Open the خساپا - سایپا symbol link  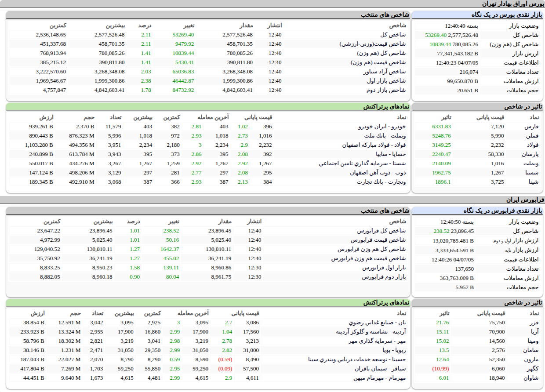391,154
